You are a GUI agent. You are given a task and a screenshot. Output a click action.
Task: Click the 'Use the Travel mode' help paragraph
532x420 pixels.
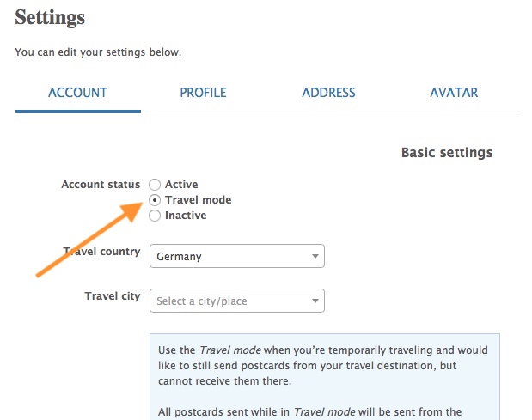pos(323,366)
